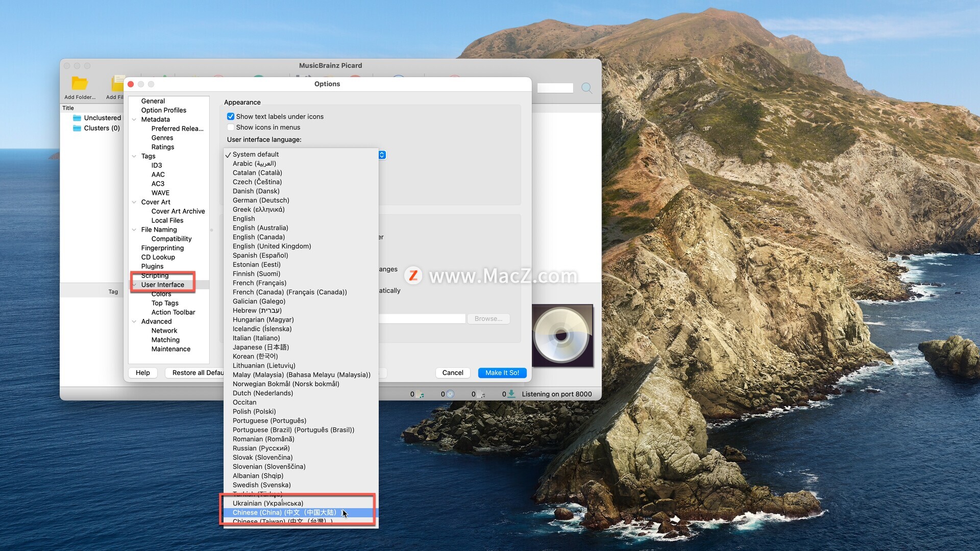Image resolution: width=980 pixels, height=551 pixels.
Task: Select Local Files option page
Action: pos(167,220)
